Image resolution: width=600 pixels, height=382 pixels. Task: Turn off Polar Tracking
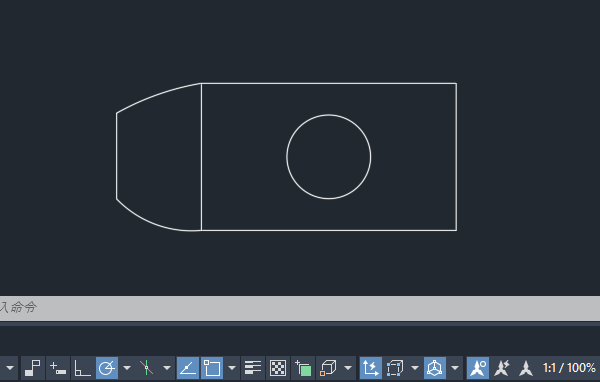click(x=107, y=368)
